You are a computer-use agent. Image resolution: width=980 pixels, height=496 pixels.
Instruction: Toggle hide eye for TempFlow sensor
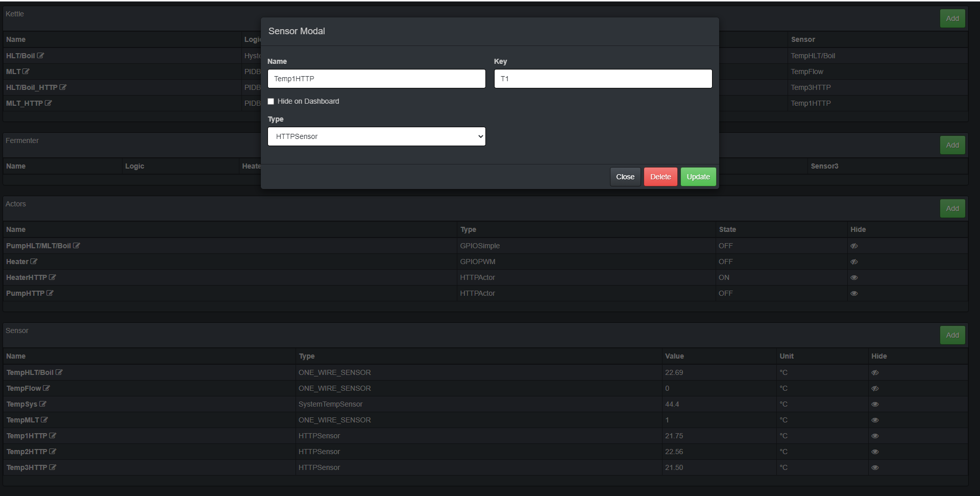click(875, 388)
